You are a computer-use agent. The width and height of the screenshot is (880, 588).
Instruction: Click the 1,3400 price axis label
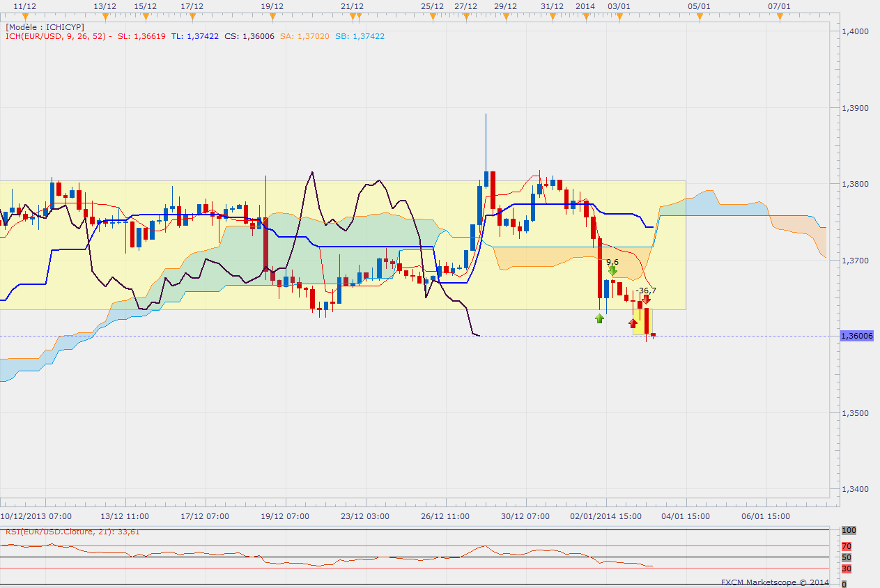856,489
